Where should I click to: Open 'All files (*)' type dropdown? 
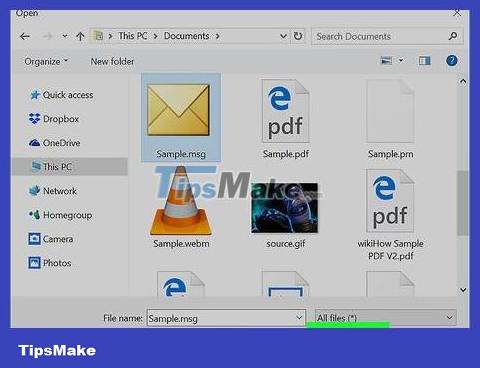(386, 318)
